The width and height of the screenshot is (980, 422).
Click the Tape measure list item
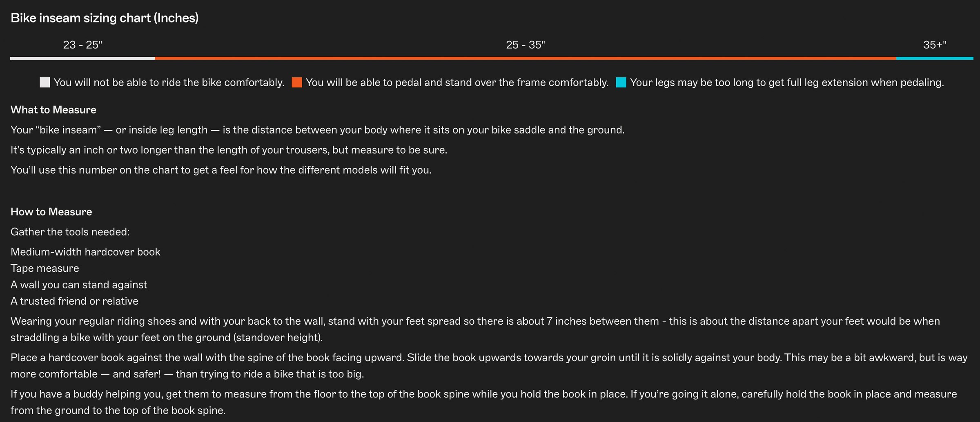pos(45,268)
